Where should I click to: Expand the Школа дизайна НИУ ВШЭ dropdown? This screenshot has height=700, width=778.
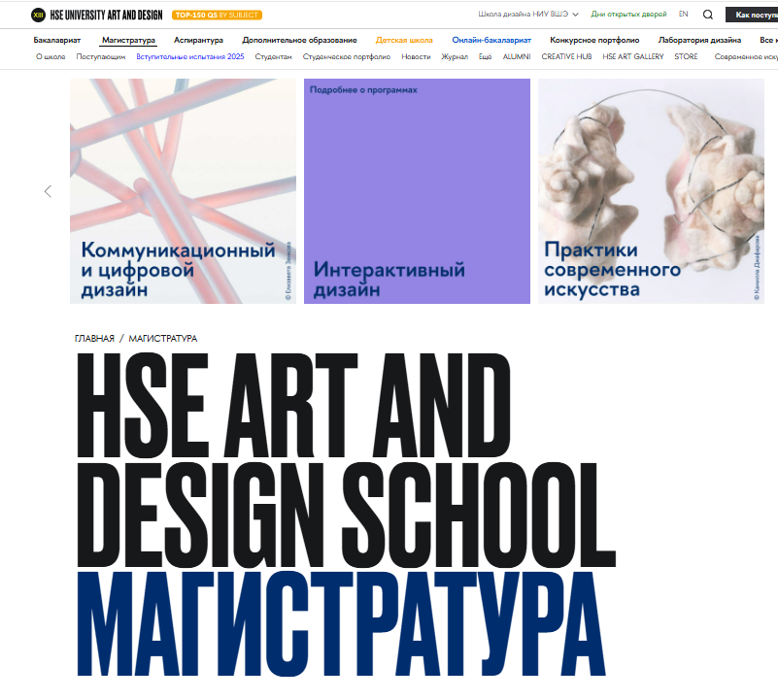(x=528, y=15)
